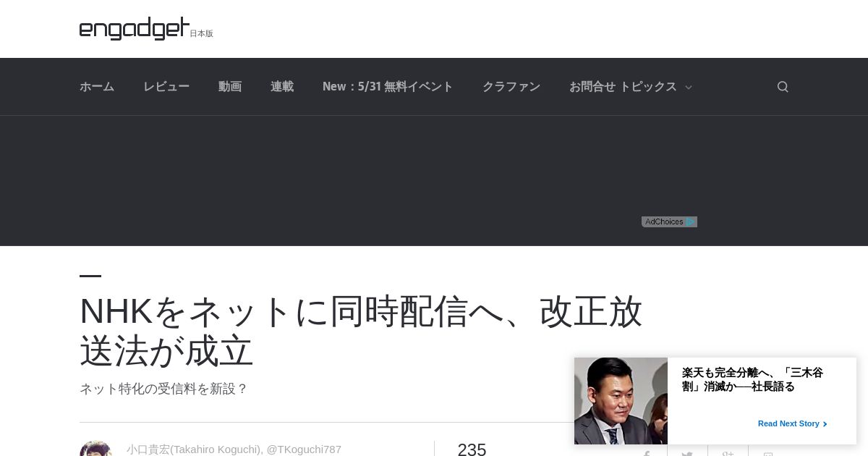Expand the お問合せ トピックス dropdown
The height and width of the screenshot is (456, 868).
point(631,87)
